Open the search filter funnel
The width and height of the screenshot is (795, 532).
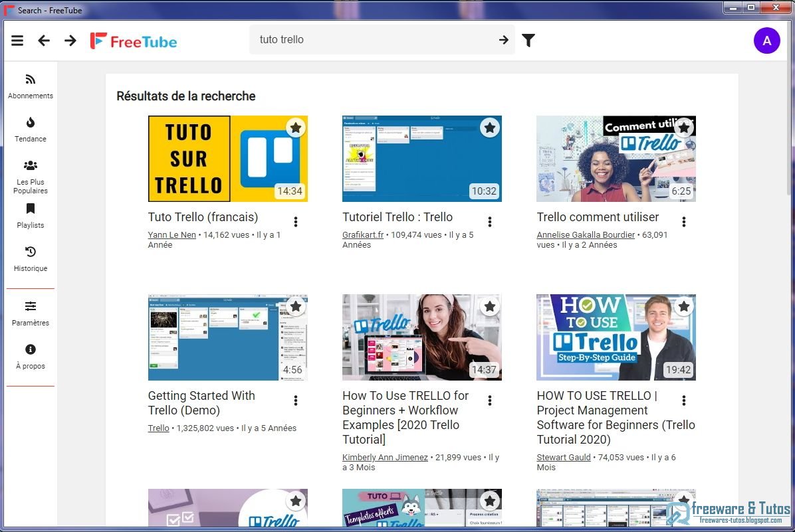[x=528, y=40]
